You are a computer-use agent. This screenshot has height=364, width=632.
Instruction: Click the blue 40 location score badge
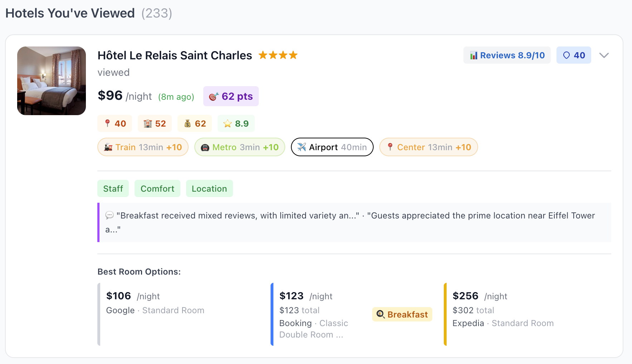(x=573, y=55)
